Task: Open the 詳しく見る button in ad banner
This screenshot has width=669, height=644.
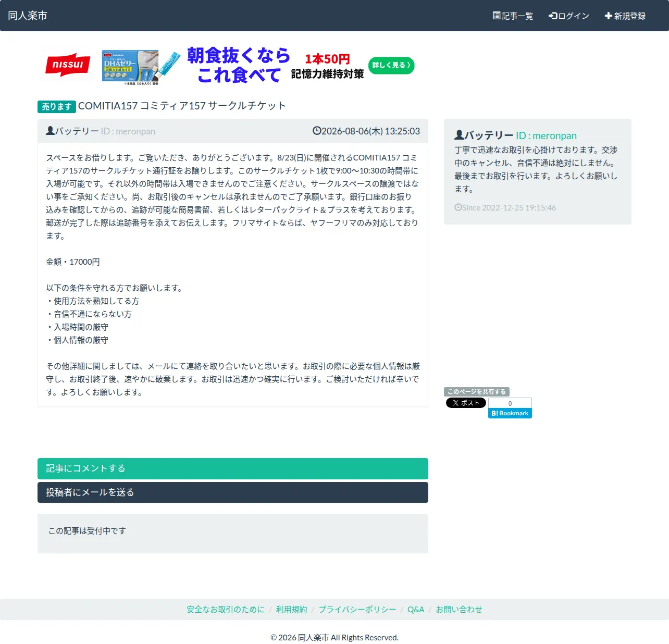Action: tap(391, 65)
